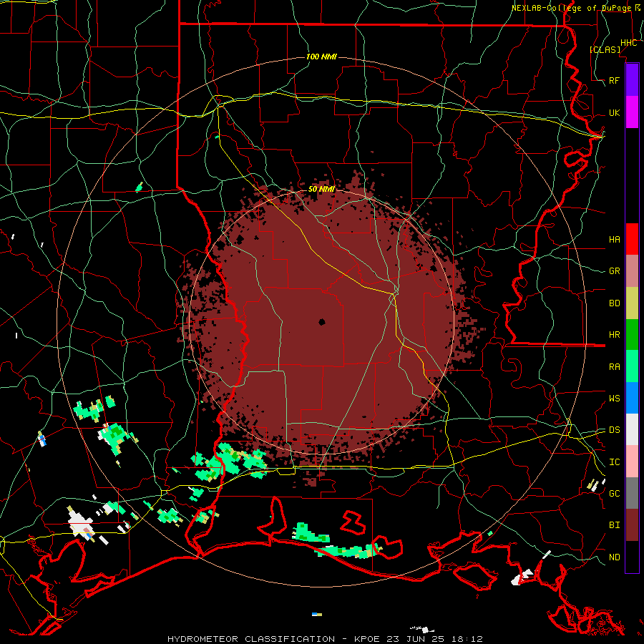Viewport: 644px width, 644px height.
Task: Click the RA legend label
Action: [615, 367]
